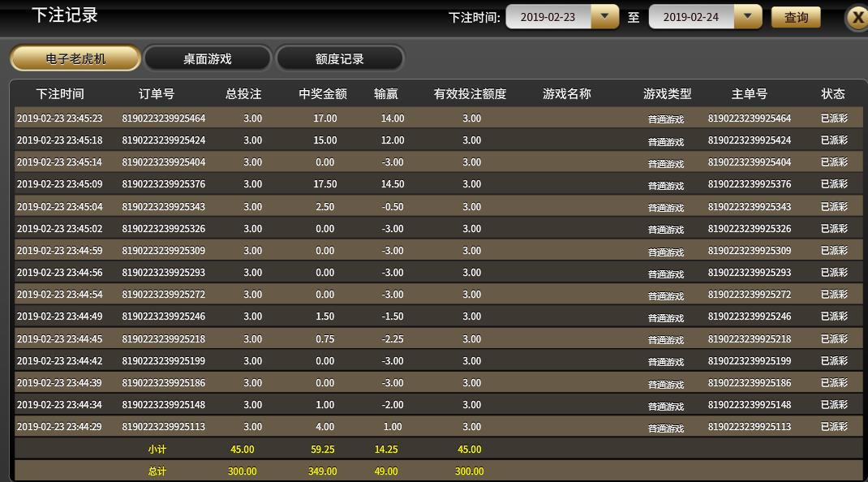Screen dimensions: 868x482
Task: Click the 2019-02-24 end date field
Action: pyautogui.click(x=691, y=17)
